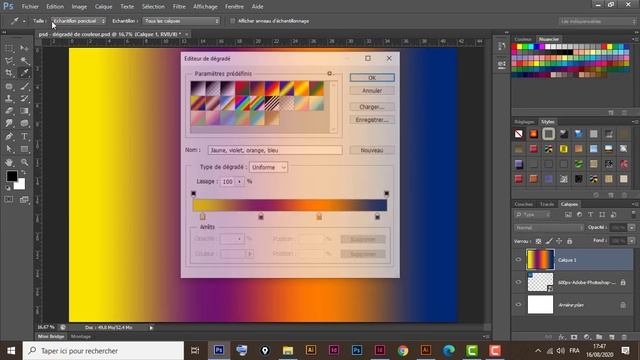Toggle text layer filter icon
The height and width of the screenshot is (360, 640).
[x=591, y=215]
